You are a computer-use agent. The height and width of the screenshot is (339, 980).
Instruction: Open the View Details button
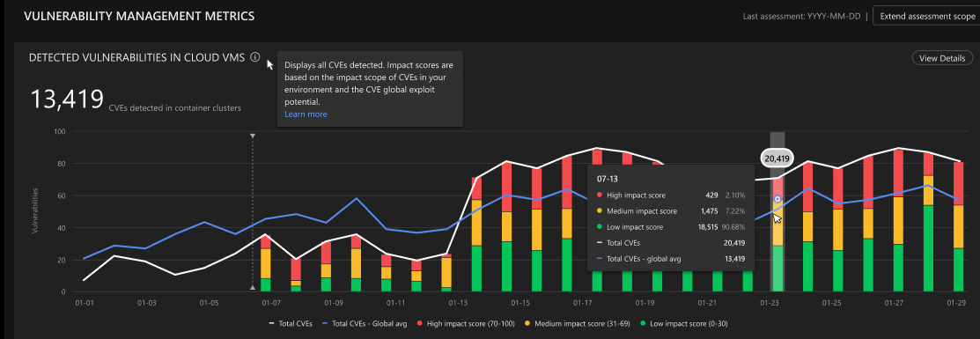(942, 58)
